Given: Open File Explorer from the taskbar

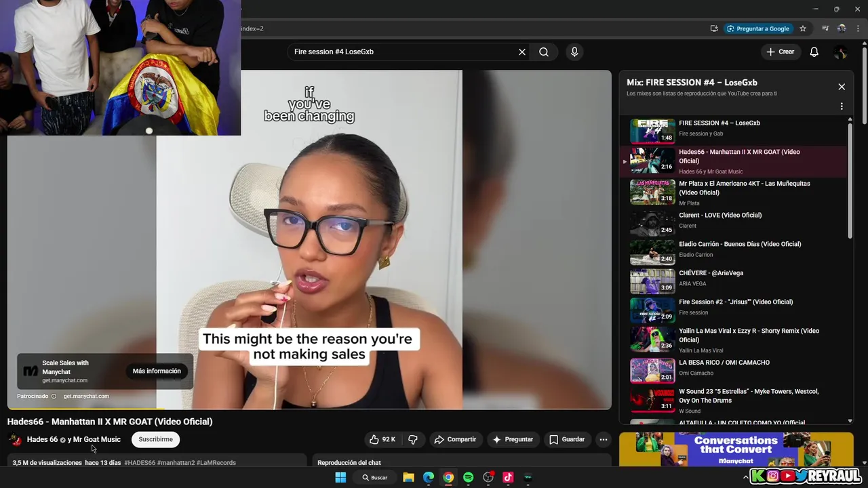Looking at the screenshot, I should pyautogui.click(x=408, y=477).
